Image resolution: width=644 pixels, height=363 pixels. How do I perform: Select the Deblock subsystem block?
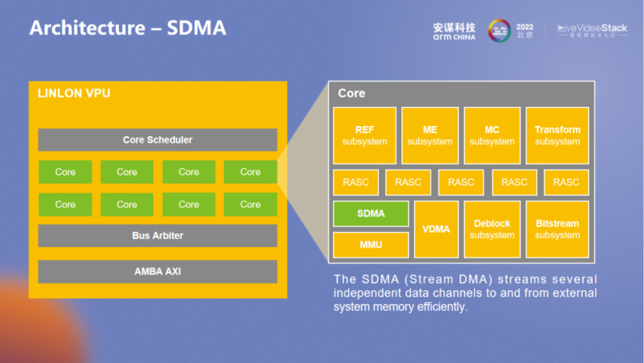coord(492,229)
